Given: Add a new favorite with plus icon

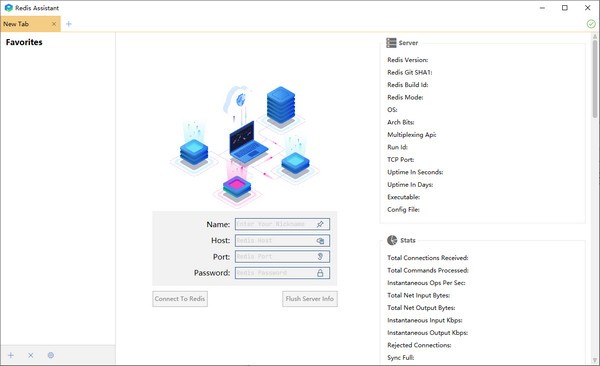Looking at the screenshot, I should pyautogui.click(x=11, y=355).
